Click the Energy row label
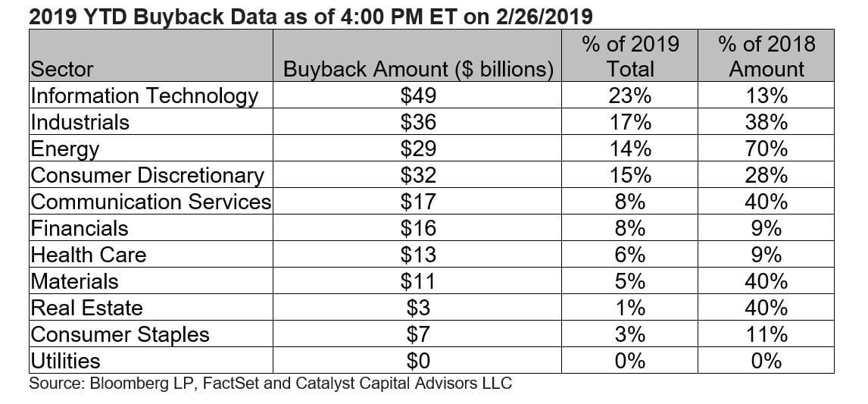This screenshot has height=404, width=868. [64, 149]
